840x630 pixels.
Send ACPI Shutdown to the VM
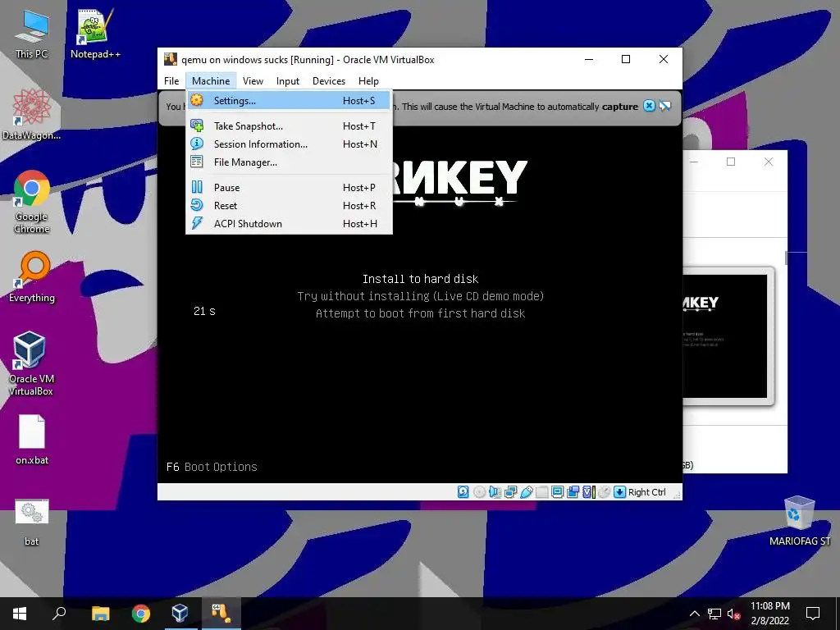coord(289,224)
